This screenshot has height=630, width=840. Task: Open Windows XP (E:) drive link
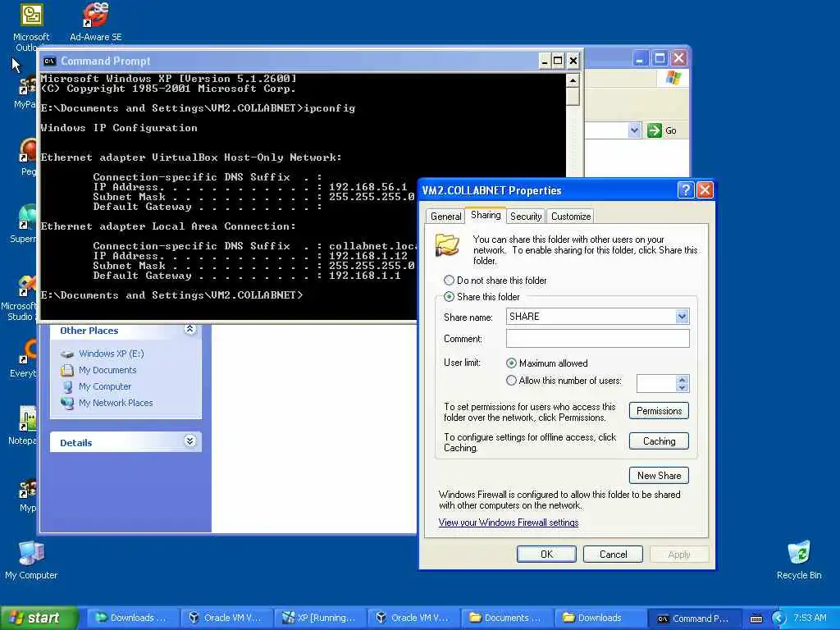point(111,354)
